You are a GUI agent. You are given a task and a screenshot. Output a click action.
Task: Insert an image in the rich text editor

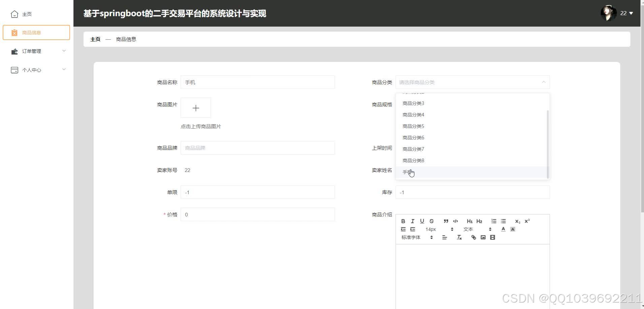(x=483, y=237)
